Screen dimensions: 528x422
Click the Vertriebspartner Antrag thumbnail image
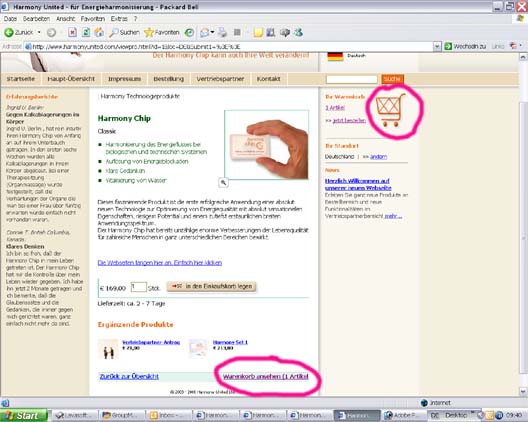[x=108, y=349]
